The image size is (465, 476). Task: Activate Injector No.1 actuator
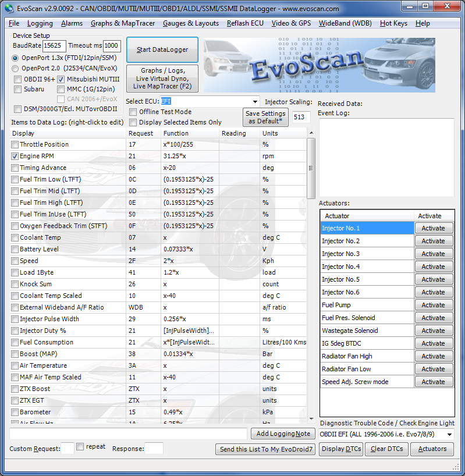tap(434, 228)
